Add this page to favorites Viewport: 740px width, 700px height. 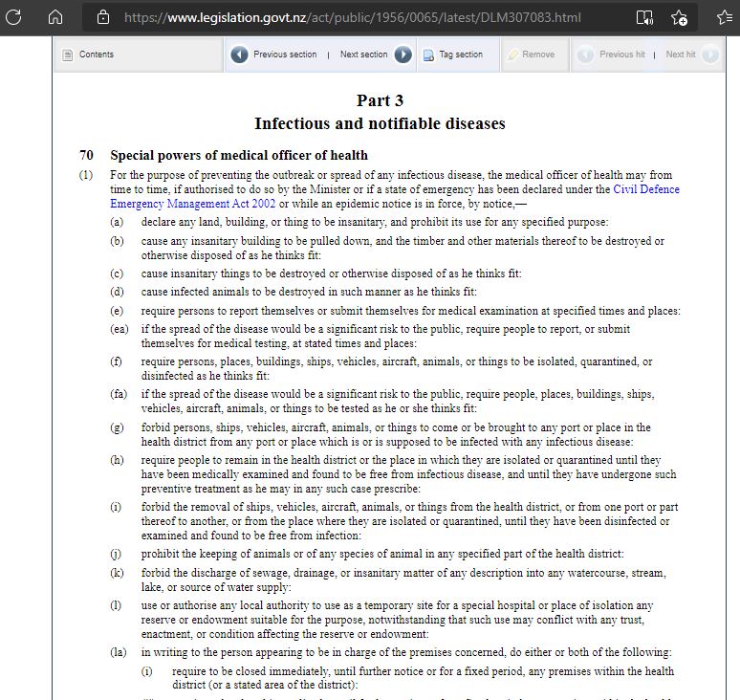click(679, 17)
